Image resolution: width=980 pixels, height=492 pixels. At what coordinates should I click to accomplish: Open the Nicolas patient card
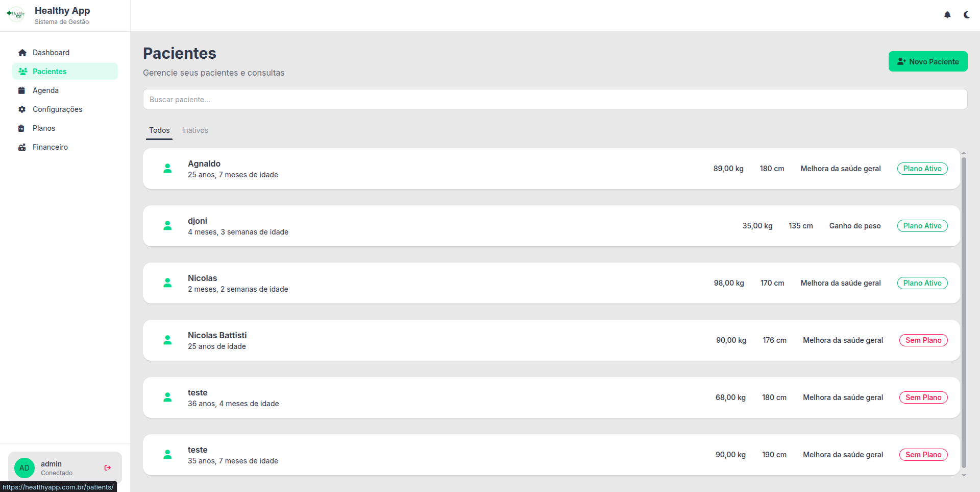point(551,283)
